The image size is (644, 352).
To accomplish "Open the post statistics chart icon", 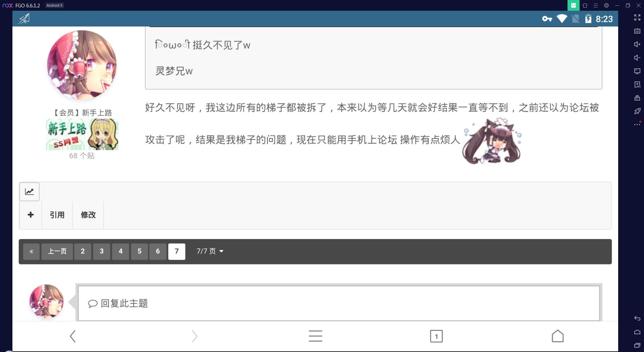I will tap(30, 192).
